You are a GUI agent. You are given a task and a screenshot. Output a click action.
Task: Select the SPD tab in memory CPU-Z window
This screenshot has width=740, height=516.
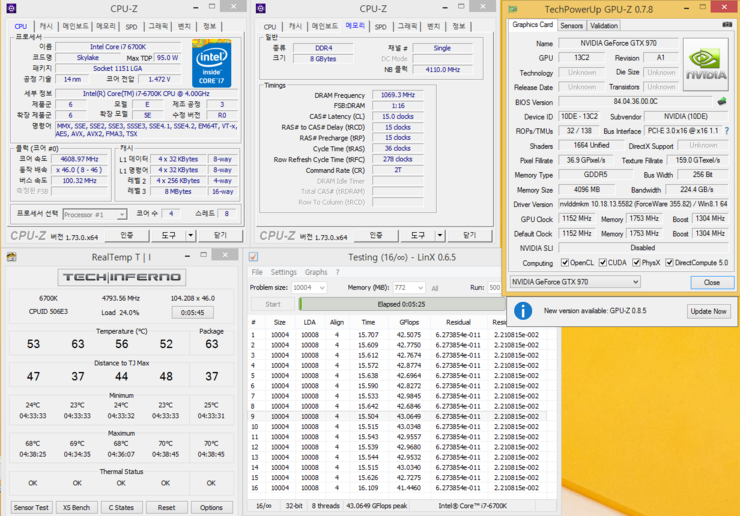click(x=380, y=27)
